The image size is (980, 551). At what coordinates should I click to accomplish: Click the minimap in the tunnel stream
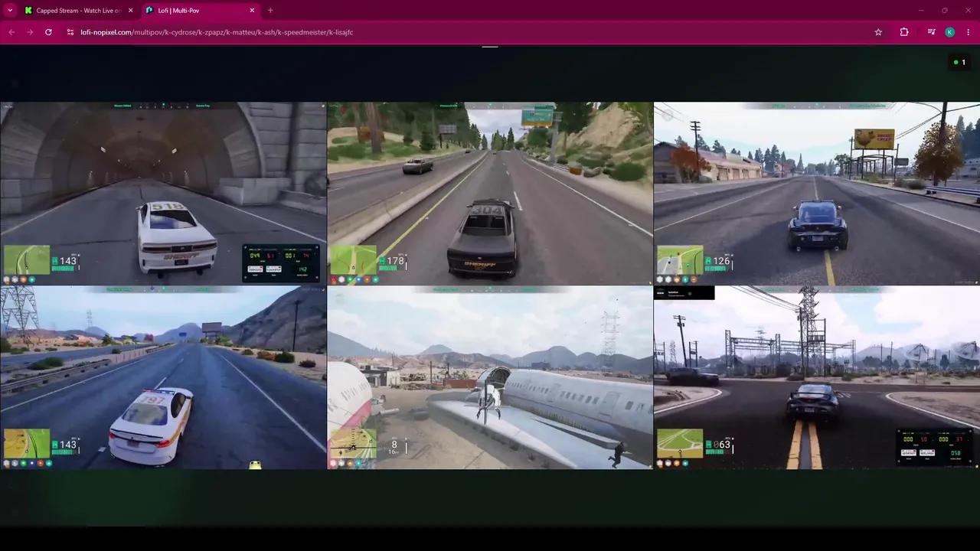tap(27, 260)
